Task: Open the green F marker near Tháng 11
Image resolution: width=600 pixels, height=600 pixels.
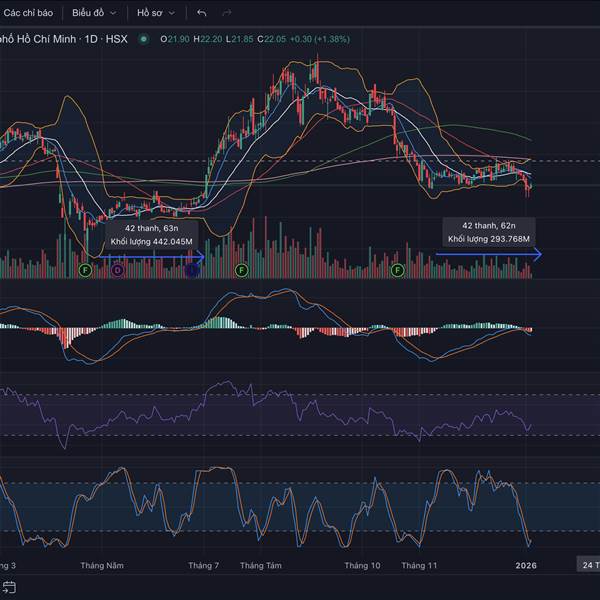Action: (398, 271)
